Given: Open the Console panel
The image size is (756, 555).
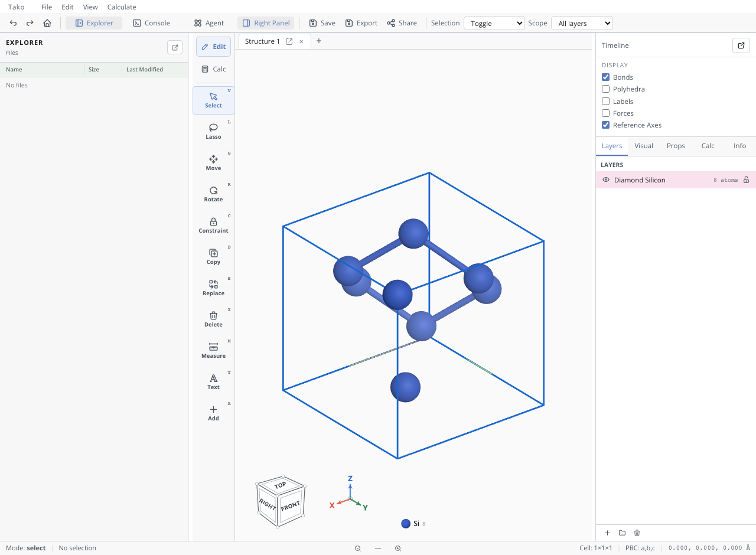Looking at the screenshot, I should [x=152, y=23].
